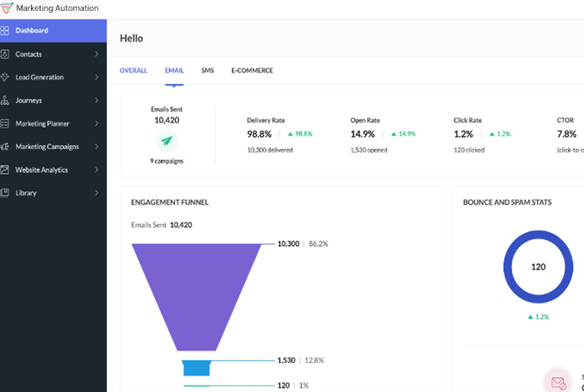Expand the Journeys chevron
The width and height of the screenshot is (584, 392).
tap(97, 100)
